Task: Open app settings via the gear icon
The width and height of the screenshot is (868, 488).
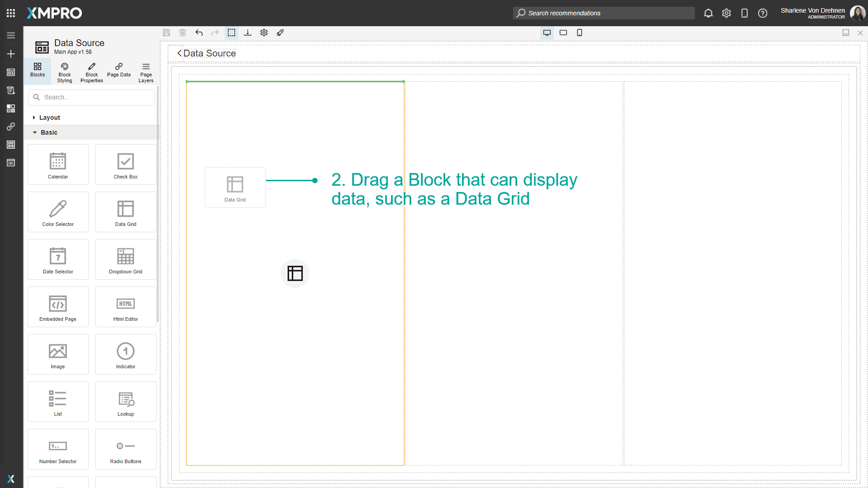Action: 264,33
